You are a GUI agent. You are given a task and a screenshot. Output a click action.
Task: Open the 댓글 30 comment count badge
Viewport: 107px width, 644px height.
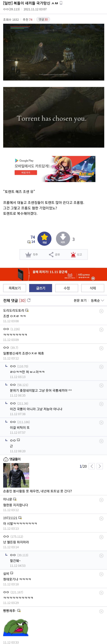(43, 20)
